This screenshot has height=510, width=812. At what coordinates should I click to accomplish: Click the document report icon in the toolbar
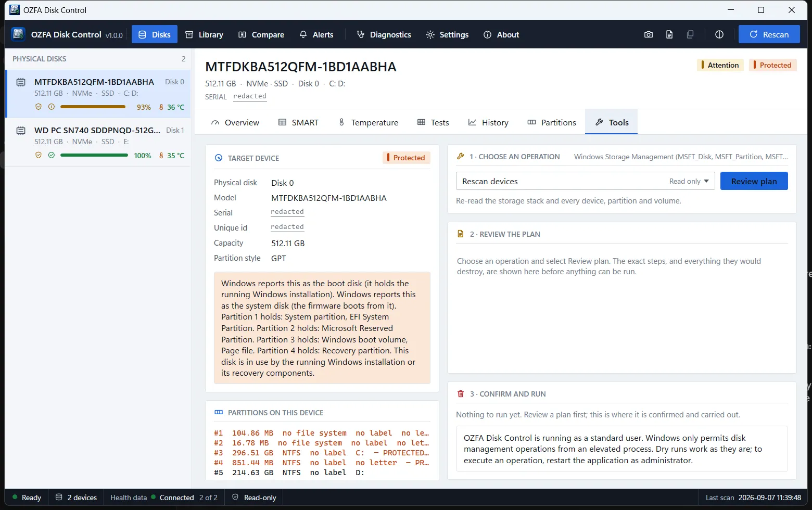click(669, 34)
